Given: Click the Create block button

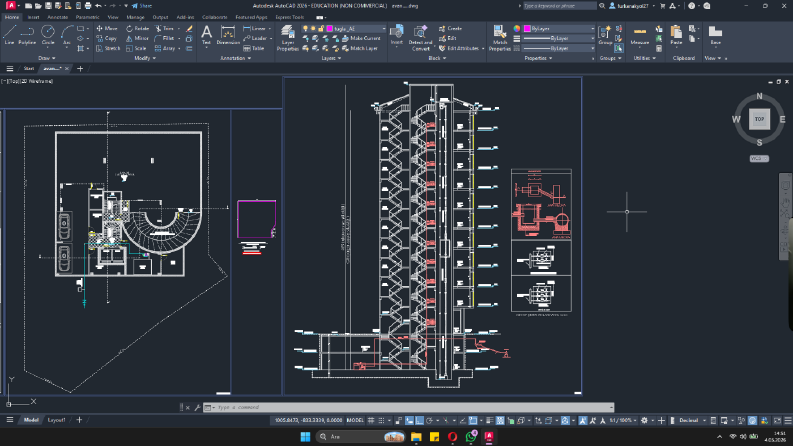Looking at the screenshot, I should 450,28.
